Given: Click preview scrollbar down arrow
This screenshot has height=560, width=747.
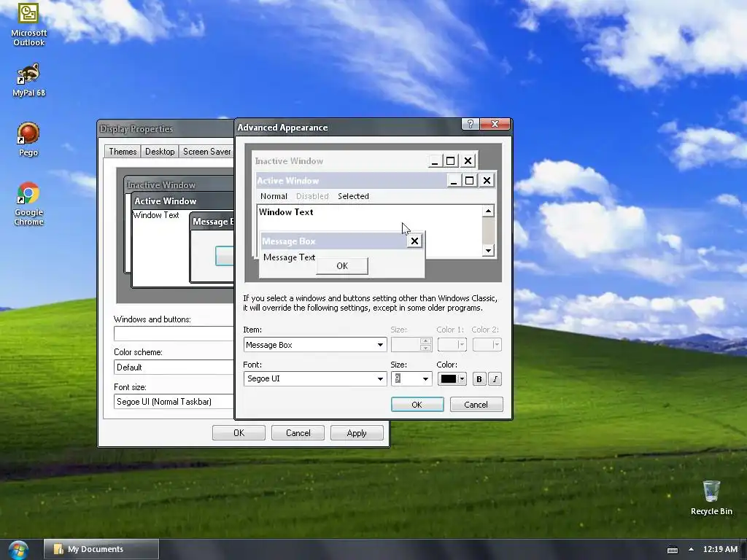Looking at the screenshot, I should tap(488, 250).
